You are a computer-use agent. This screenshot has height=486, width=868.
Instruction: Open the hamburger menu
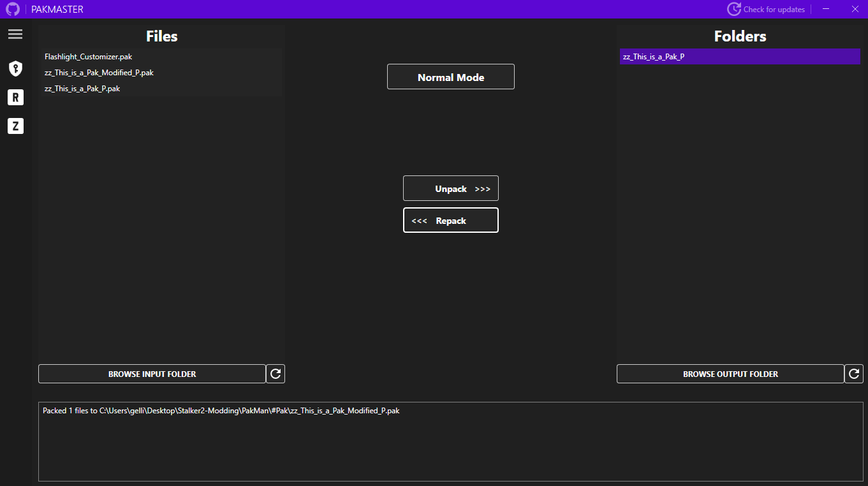pos(15,34)
